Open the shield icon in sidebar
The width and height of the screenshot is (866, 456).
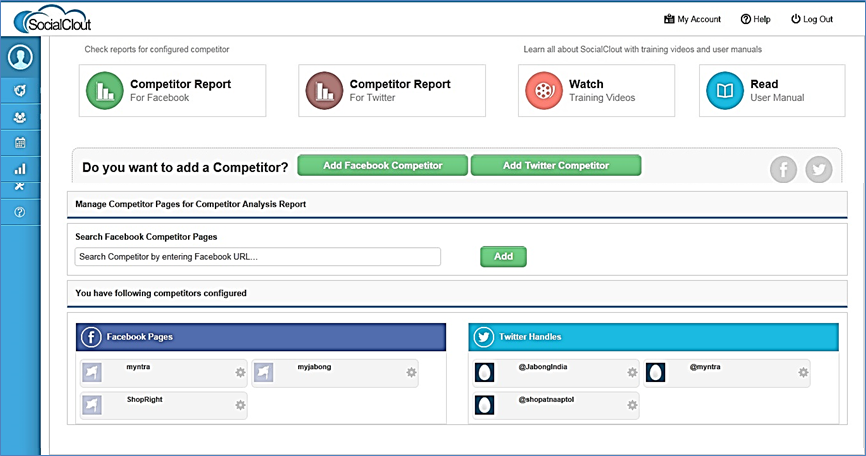[x=20, y=91]
